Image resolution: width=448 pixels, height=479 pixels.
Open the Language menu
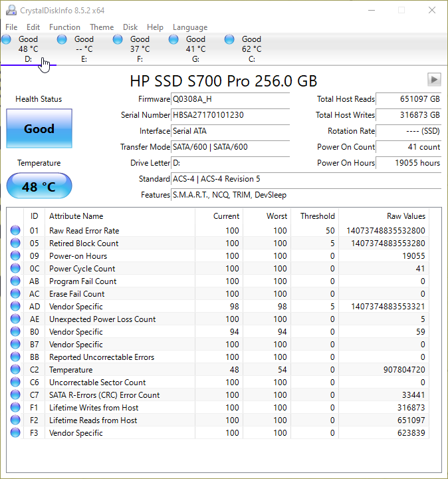[190, 27]
